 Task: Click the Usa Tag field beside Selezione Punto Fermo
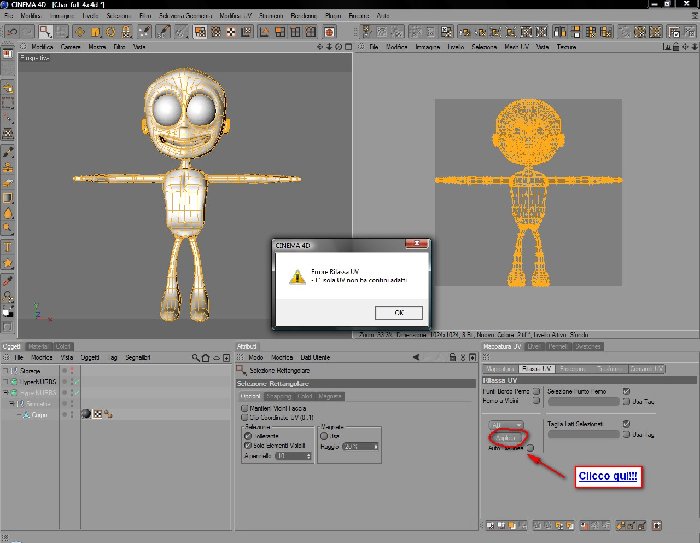[x=584, y=401]
